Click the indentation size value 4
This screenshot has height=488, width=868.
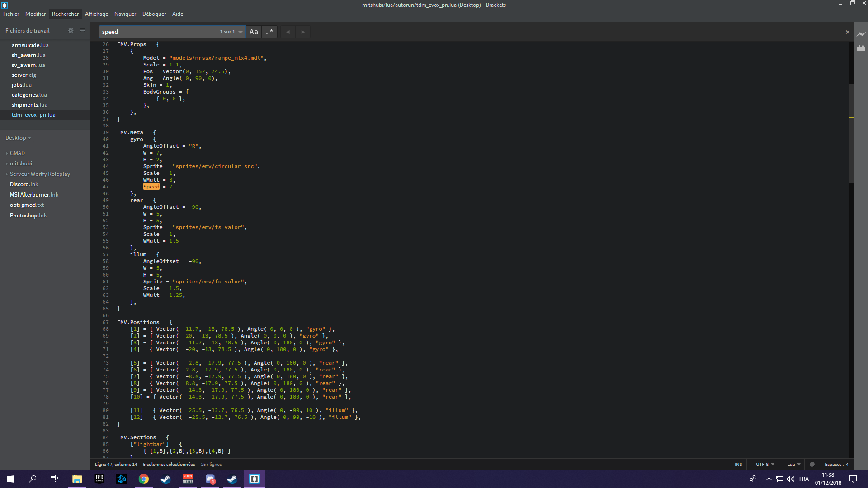(x=847, y=464)
